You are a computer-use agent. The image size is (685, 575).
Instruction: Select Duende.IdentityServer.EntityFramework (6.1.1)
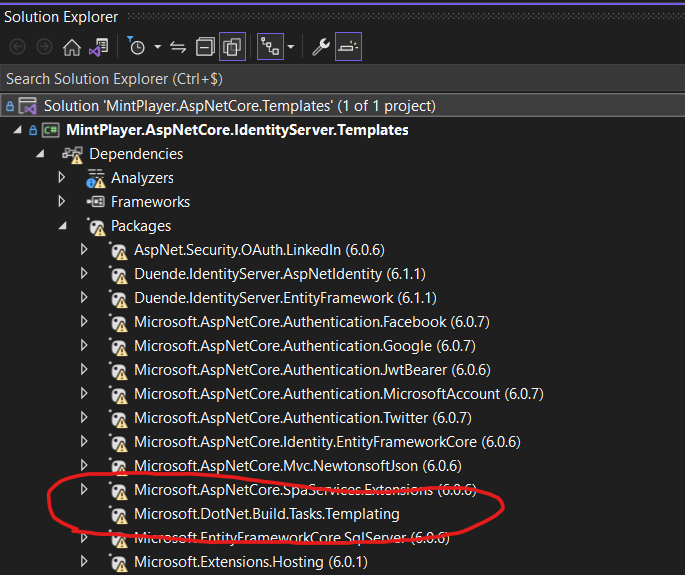pos(285,298)
